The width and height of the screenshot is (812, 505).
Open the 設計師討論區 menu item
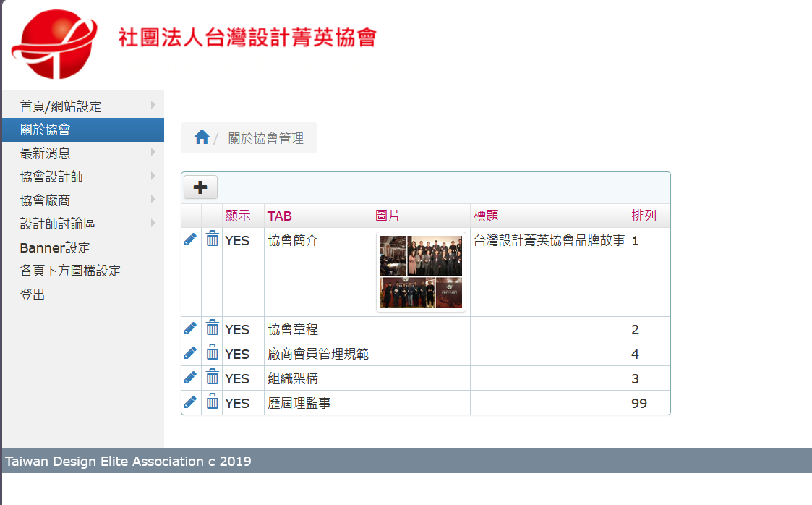(x=83, y=224)
